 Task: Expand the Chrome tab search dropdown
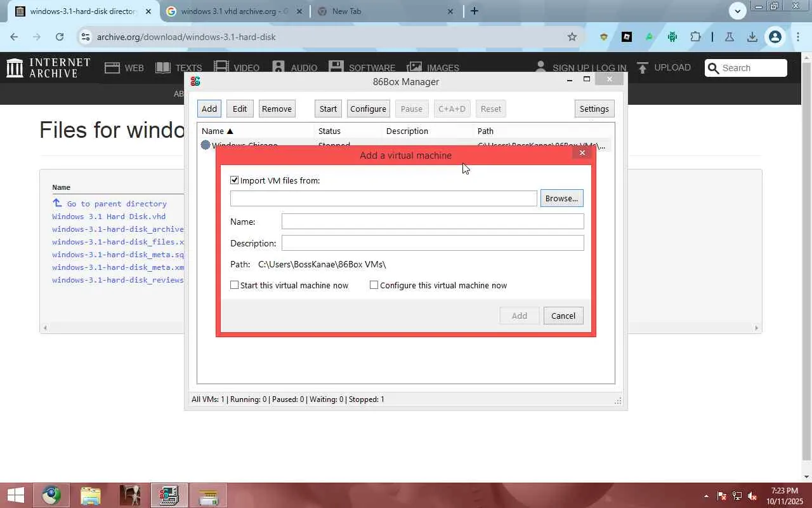[737, 11]
